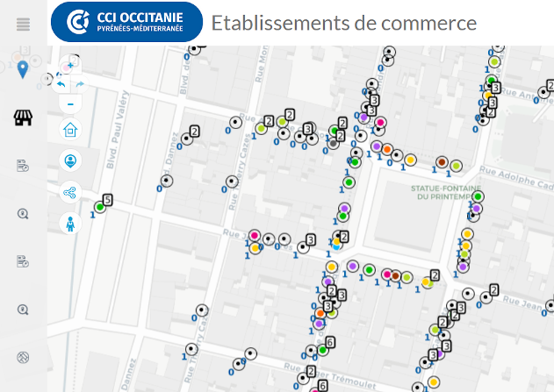554x392 pixels.
Task: Zoom out with the minus button
Action: click(x=70, y=103)
